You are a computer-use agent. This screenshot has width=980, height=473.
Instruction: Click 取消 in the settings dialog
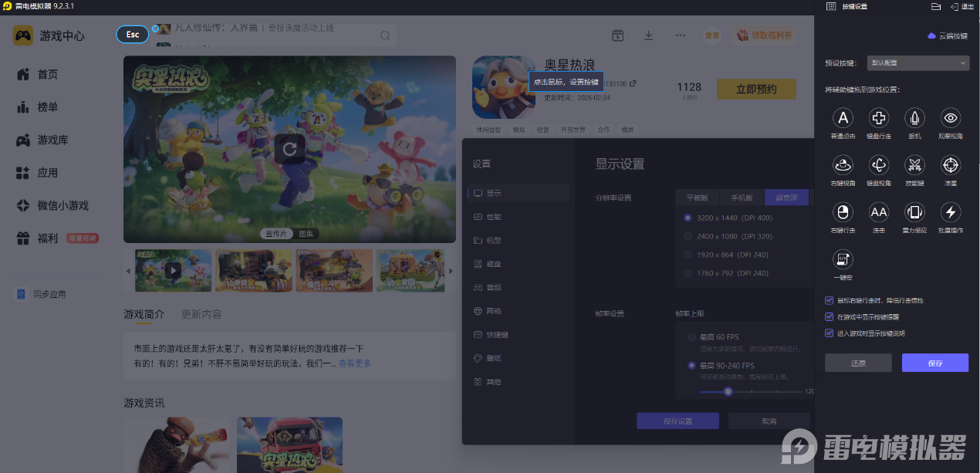769,421
